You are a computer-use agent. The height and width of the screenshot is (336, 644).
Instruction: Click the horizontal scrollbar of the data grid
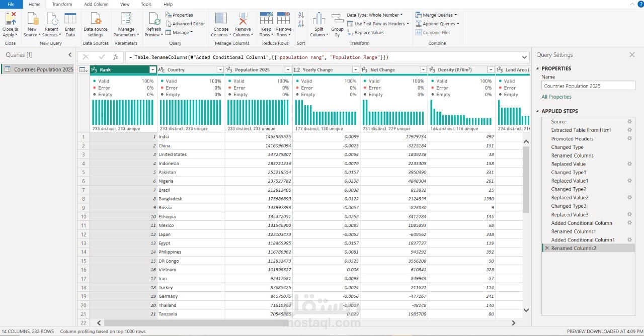(197, 323)
